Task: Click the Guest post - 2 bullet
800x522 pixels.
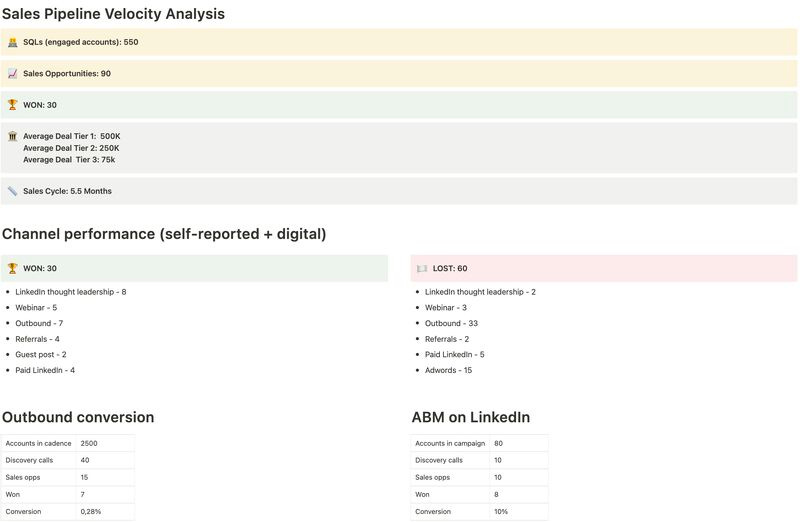Action: tap(41, 355)
